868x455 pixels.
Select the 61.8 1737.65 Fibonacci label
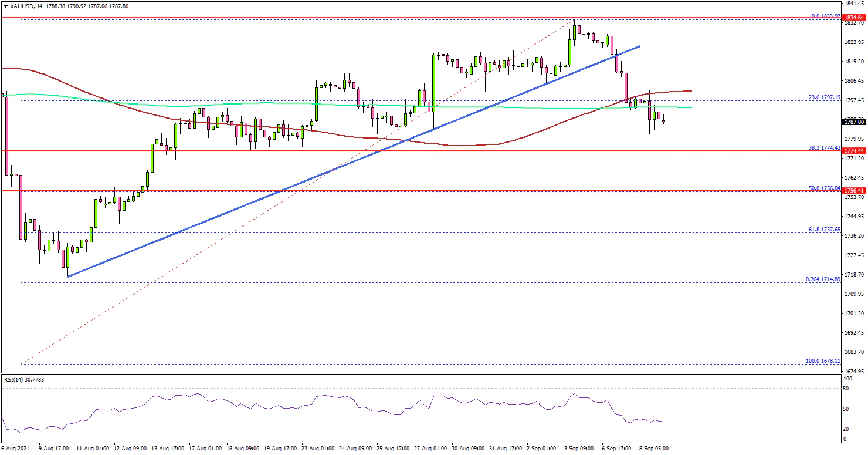coord(825,229)
